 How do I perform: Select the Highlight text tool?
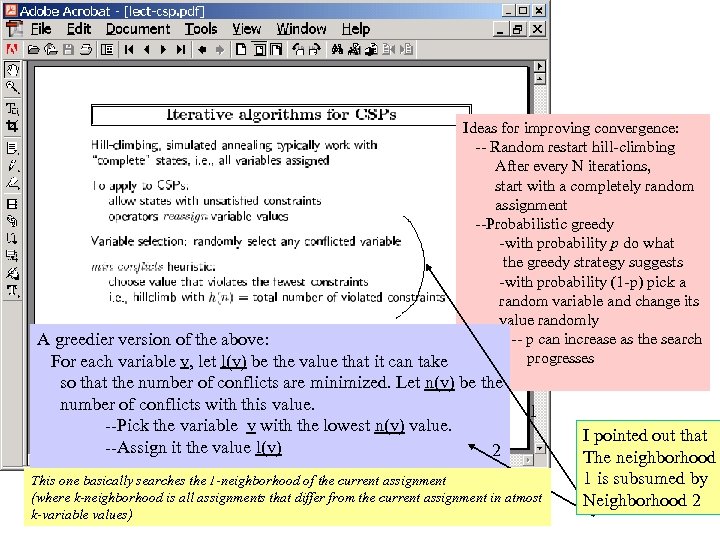[12, 184]
